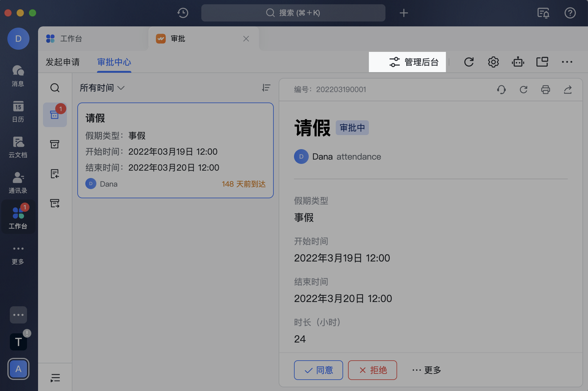This screenshot has height=391, width=588.
Task: Refresh the request details
Action: coord(524,90)
